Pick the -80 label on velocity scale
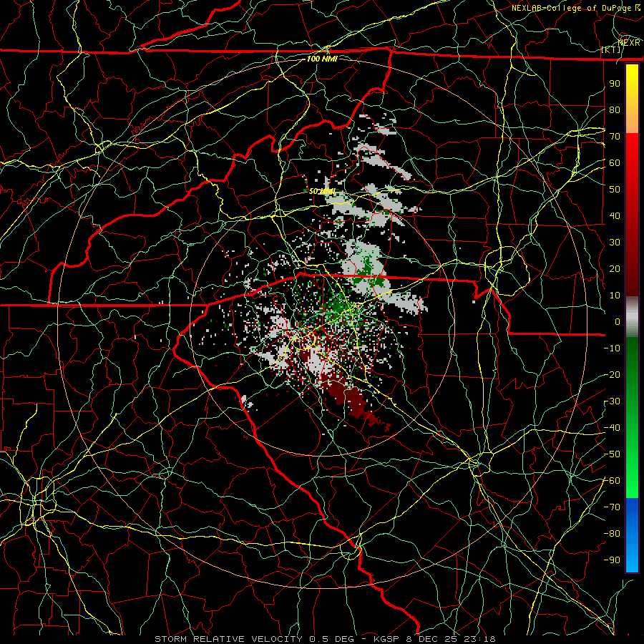Screen dimensions: 644x644 [612, 534]
